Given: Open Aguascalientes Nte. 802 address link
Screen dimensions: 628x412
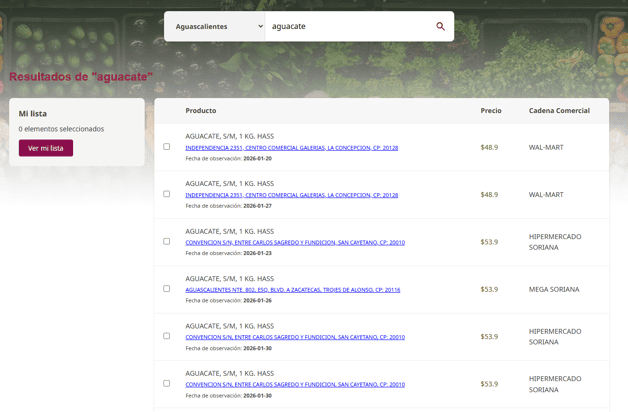Looking at the screenshot, I should coord(293,289).
